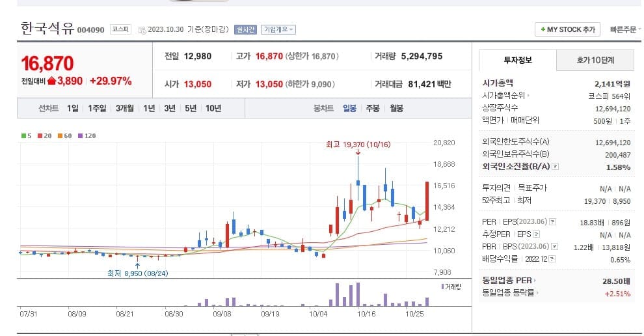Select the 주봉 weekly candle chart

click(373, 108)
